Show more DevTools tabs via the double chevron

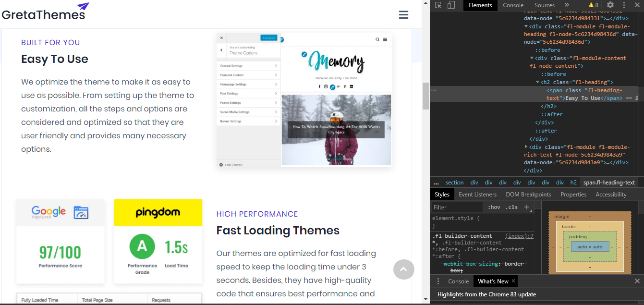click(x=567, y=5)
